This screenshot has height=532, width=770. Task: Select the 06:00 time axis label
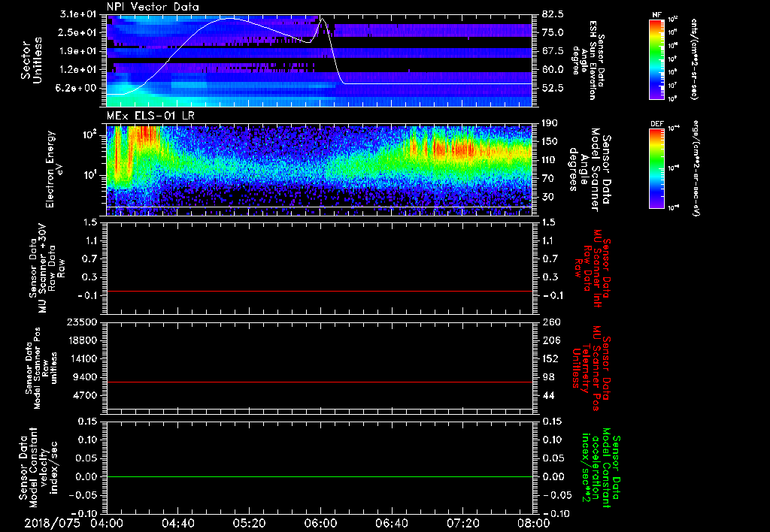point(320,523)
